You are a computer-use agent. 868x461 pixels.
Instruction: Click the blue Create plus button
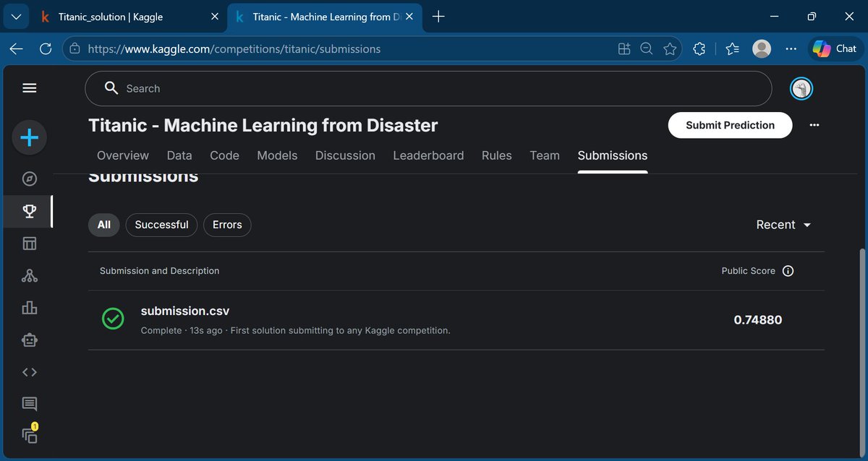pos(29,138)
